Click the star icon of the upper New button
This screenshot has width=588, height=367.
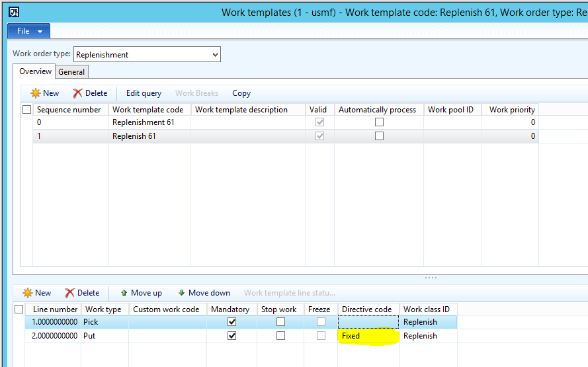36,93
